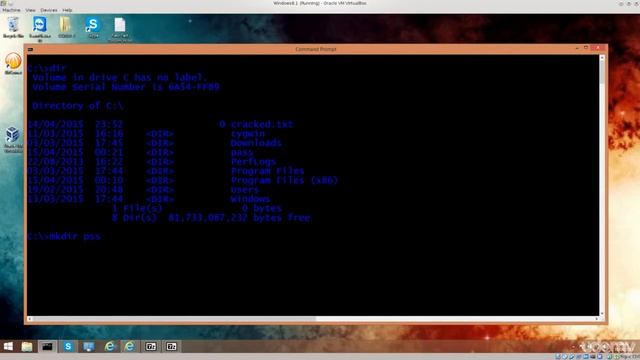The image size is (640, 360).
Task: Click the 'mkdir pss' command line
Action: pos(64,236)
